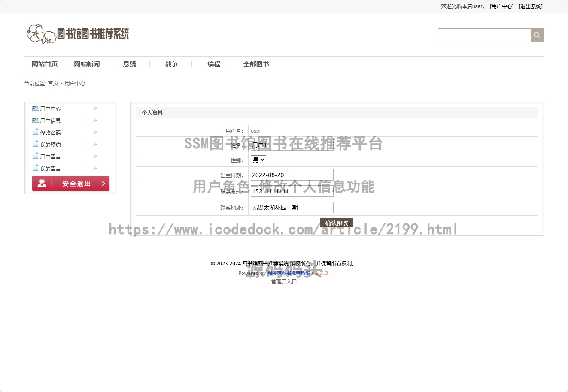Click the 确认修改 submit button
The image size is (568, 392).
tap(337, 223)
